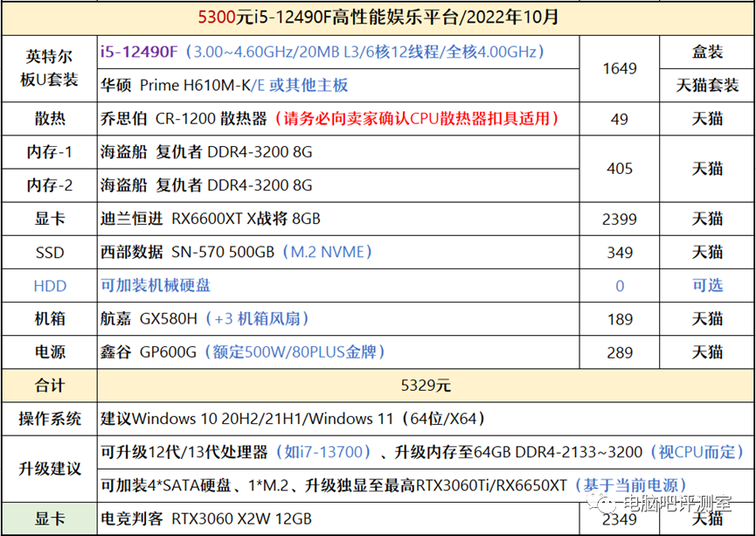Select the price "49" in 散热 row
This screenshot has width=756, height=536.
point(619,119)
